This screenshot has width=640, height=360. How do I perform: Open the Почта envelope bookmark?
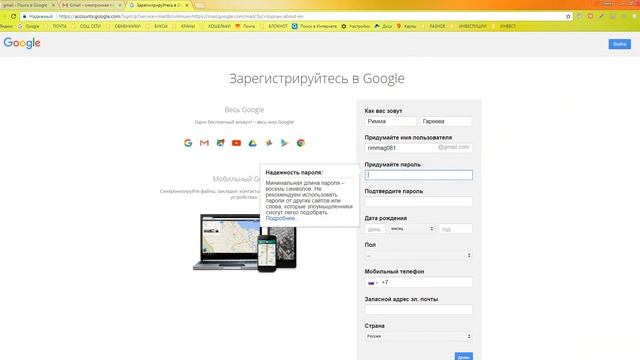tap(245, 26)
